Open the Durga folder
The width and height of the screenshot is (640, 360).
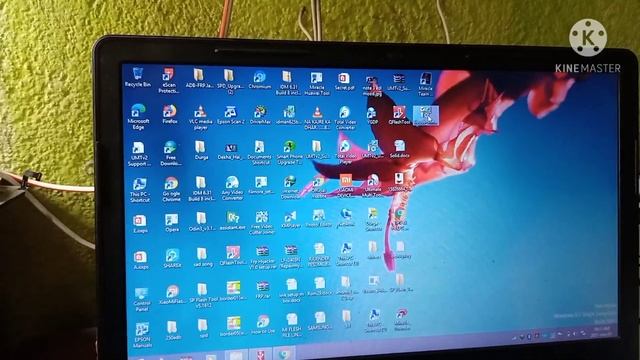click(201, 151)
